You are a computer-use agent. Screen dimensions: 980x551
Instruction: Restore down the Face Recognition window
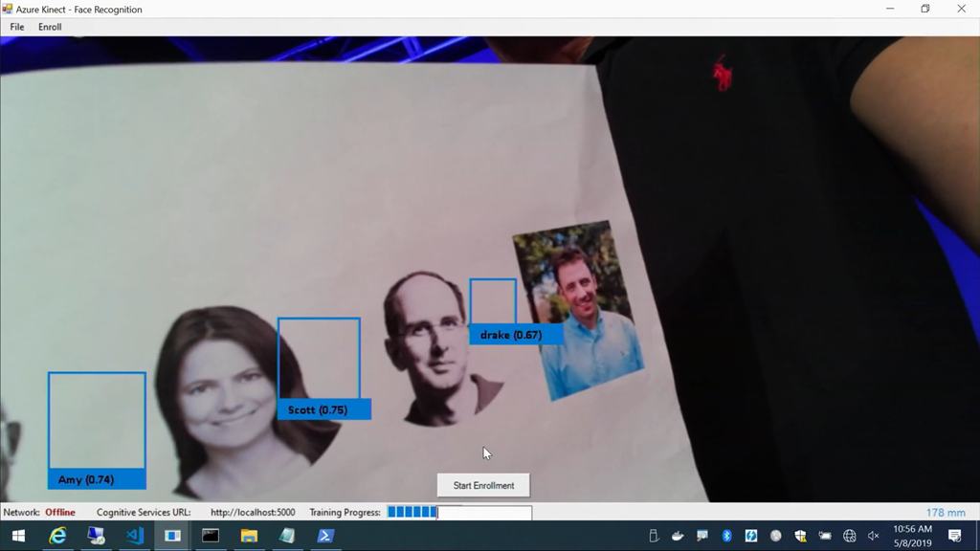(x=925, y=9)
